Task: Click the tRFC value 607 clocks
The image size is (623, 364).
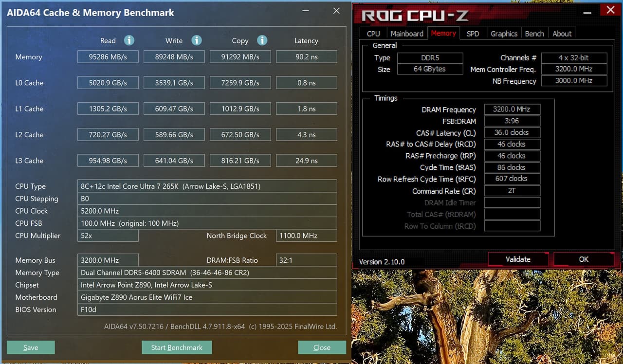Action: tap(512, 179)
